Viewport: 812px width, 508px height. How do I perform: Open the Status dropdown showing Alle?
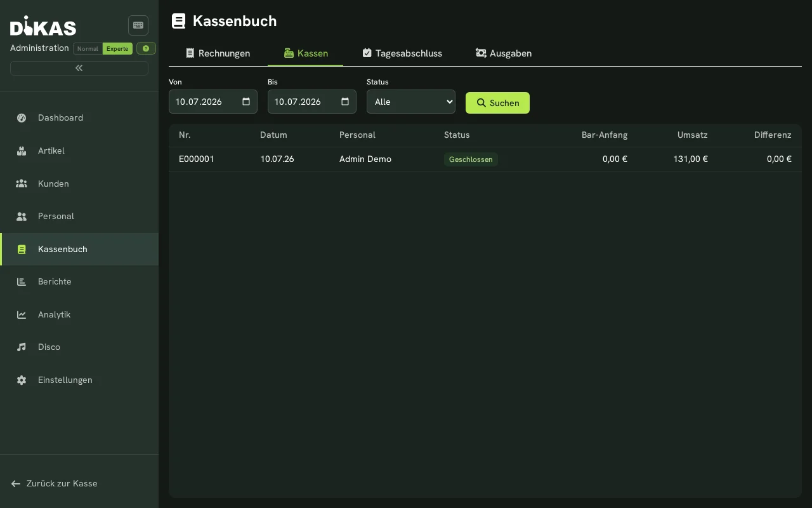(x=411, y=102)
